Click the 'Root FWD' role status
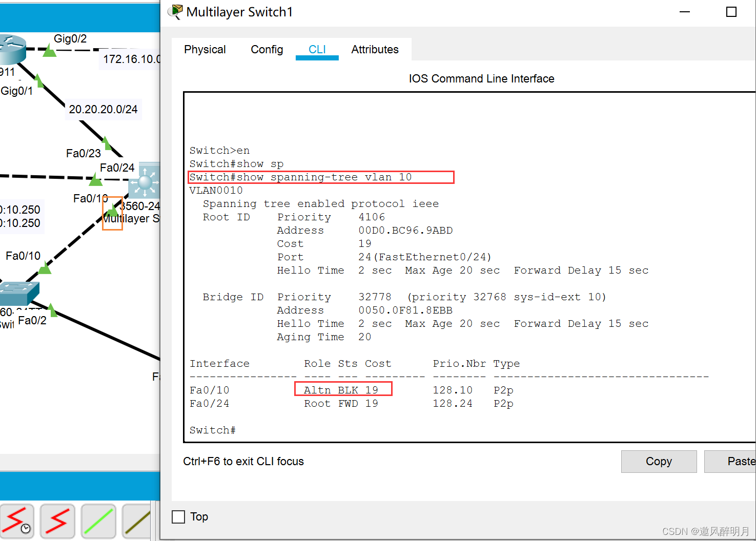Image resolution: width=756 pixels, height=541 pixels. point(331,404)
